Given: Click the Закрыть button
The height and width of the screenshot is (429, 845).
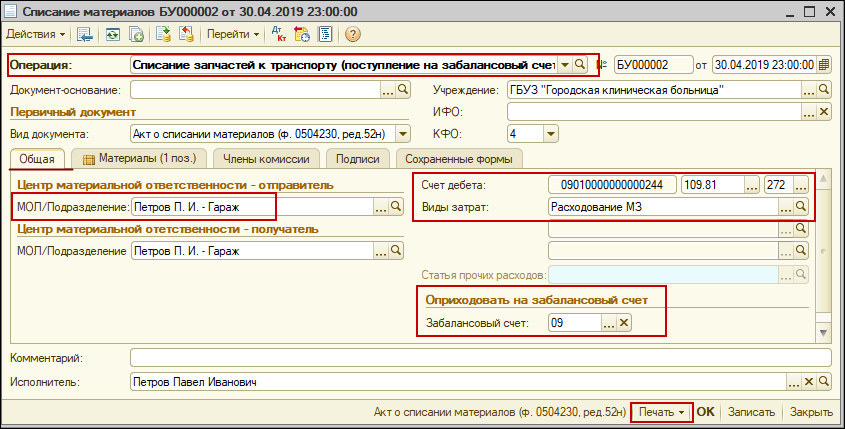Looking at the screenshot, I should tap(811, 412).
